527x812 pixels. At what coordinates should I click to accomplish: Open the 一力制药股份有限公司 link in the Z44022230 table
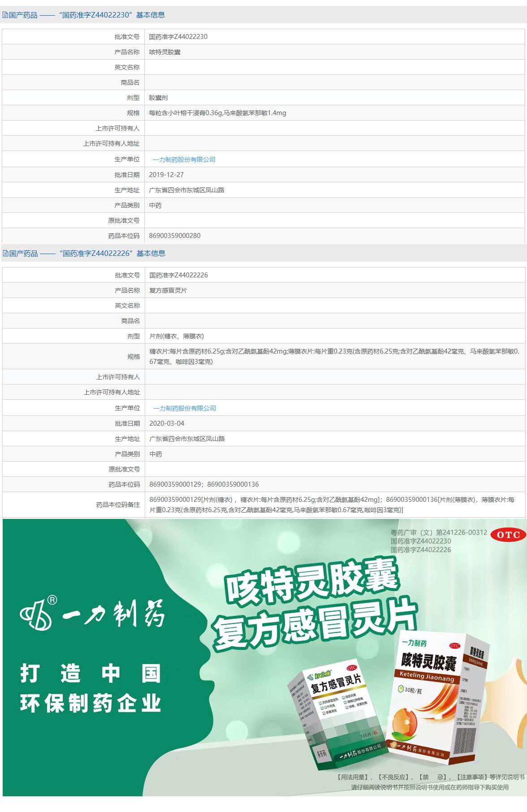(x=184, y=160)
